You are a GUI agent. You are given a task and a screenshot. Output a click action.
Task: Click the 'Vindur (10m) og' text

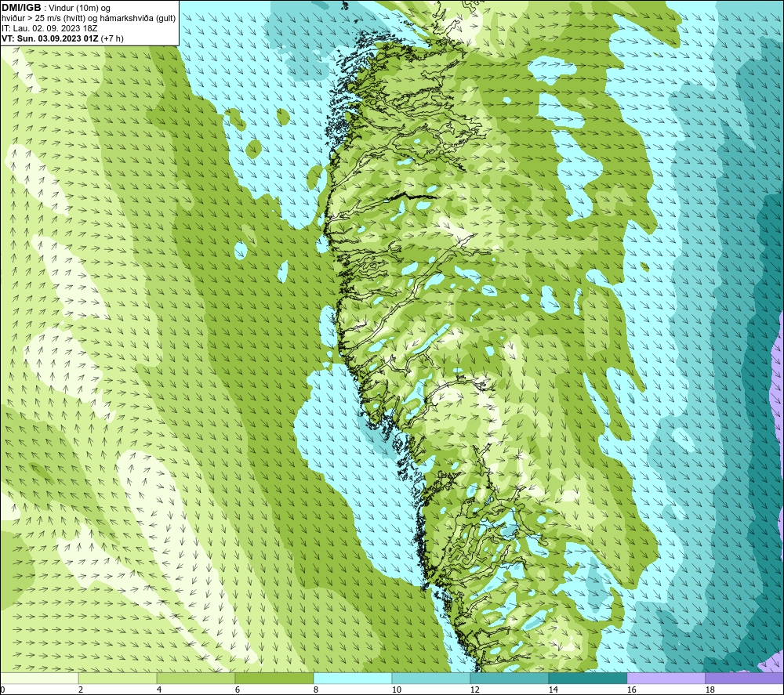tap(80, 9)
